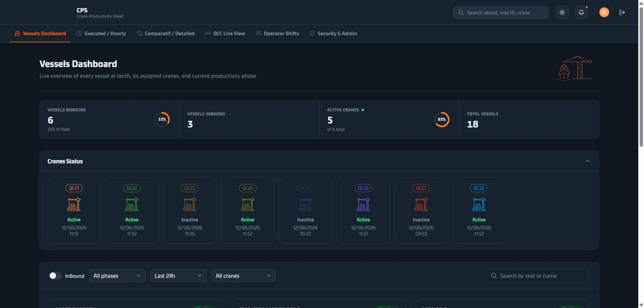Open the All cranes dropdown
Image resolution: width=644 pixels, height=308 pixels.
click(244, 276)
